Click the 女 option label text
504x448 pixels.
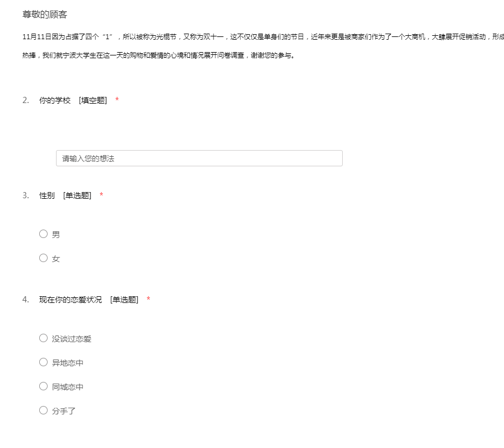click(x=56, y=259)
